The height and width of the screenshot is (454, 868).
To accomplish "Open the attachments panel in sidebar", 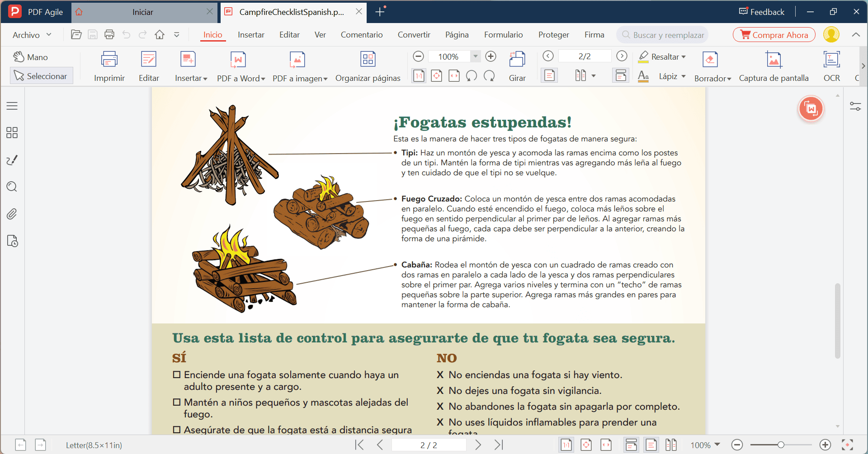I will pyautogui.click(x=12, y=214).
